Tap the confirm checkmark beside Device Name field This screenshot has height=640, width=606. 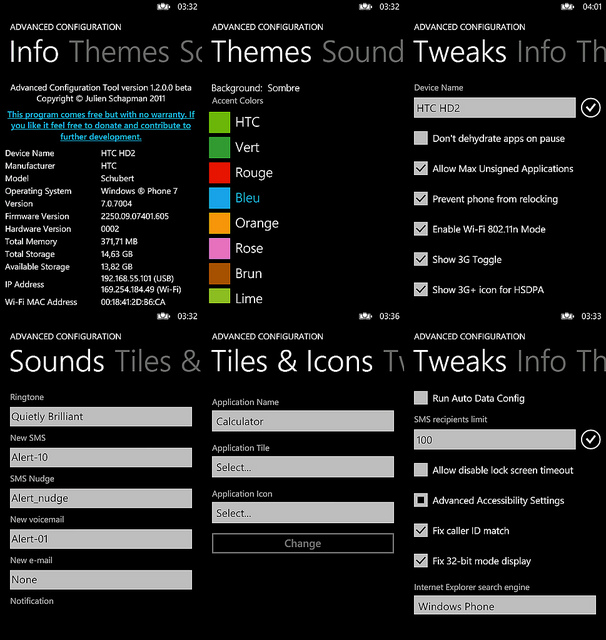[x=590, y=108]
